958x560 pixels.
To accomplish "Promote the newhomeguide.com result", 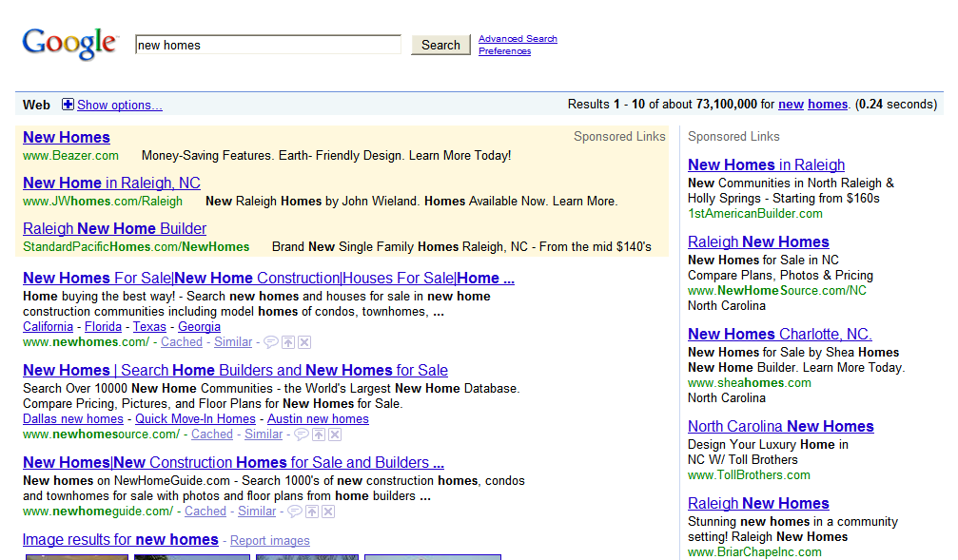I will pyautogui.click(x=312, y=512).
